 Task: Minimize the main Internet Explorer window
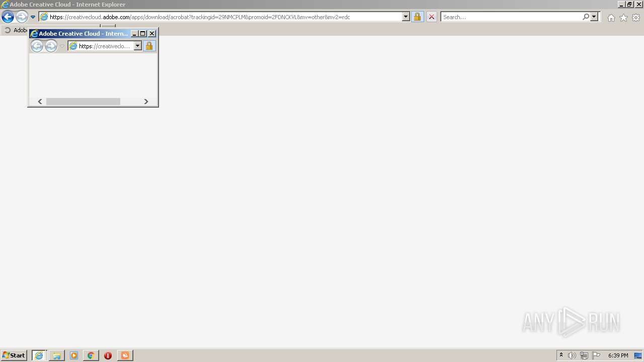click(621, 4)
